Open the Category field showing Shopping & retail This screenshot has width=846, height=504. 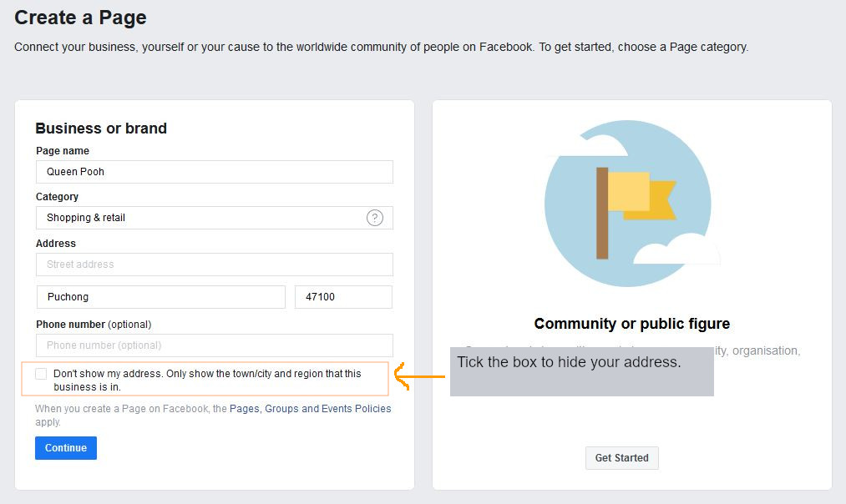(214, 218)
